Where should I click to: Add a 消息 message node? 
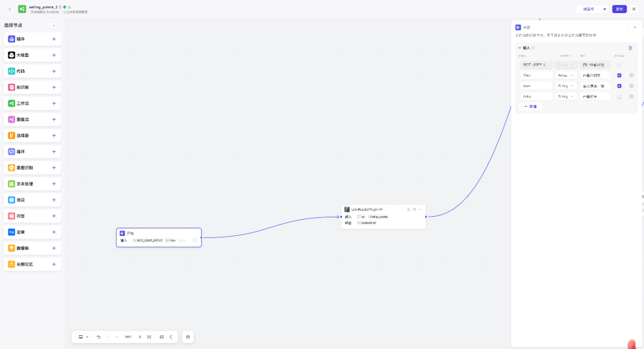pyautogui.click(x=54, y=200)
